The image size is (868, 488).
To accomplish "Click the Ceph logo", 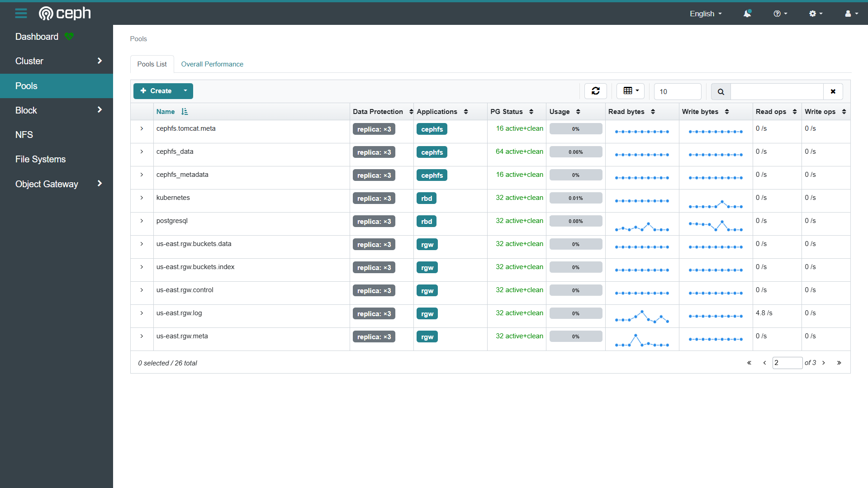I will [65, 14].
